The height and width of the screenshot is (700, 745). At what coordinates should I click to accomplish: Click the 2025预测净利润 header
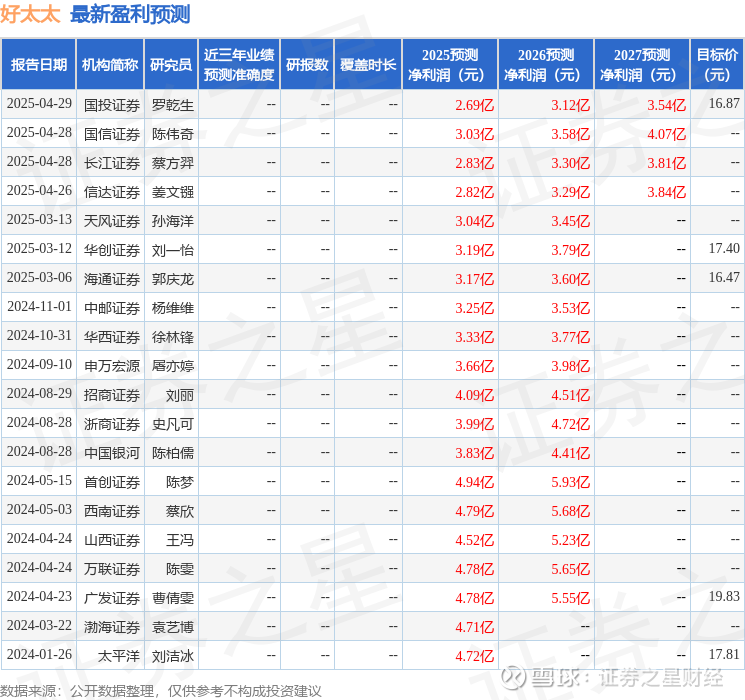pos(450,65)
